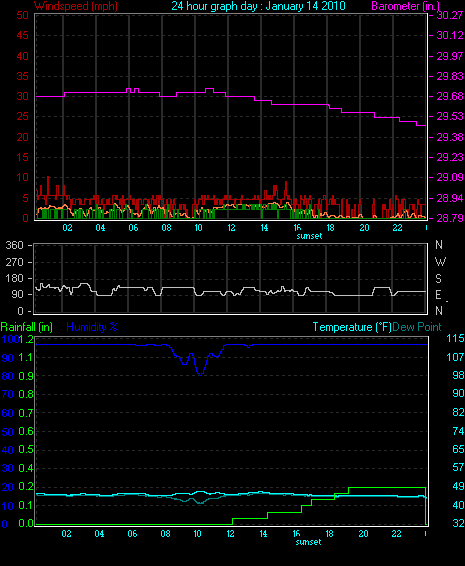Click barometer axis value 29.23
Screen dimensions: 465x566
point(450,157)
